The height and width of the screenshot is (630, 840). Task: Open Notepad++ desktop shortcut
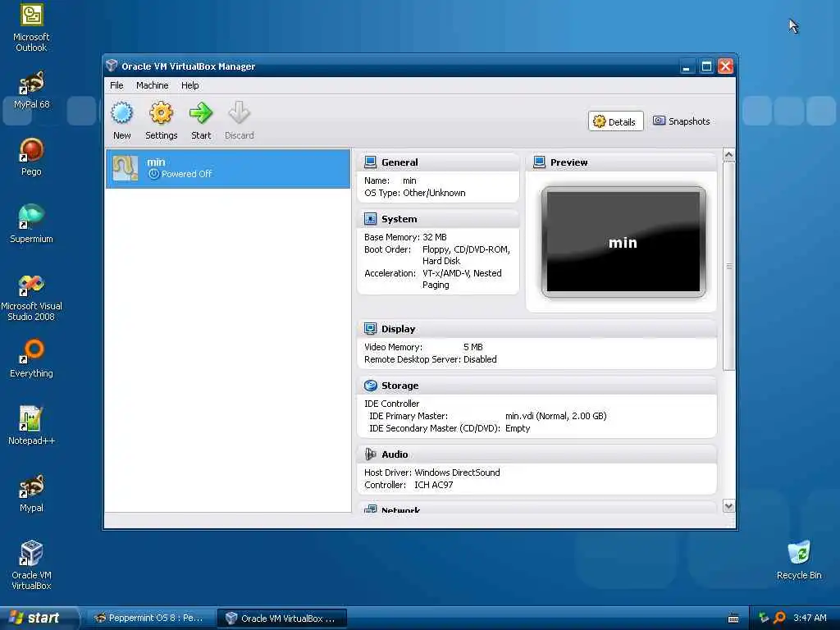[31, 426]
